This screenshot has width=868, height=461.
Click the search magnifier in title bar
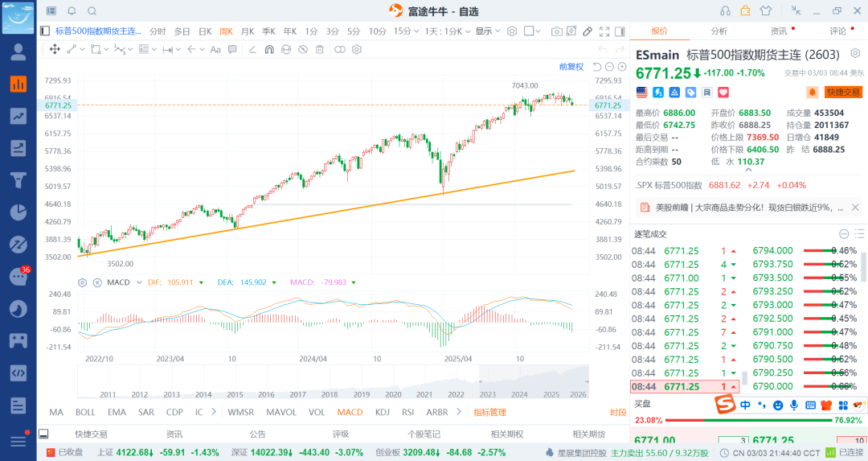[x=92, y=11]
